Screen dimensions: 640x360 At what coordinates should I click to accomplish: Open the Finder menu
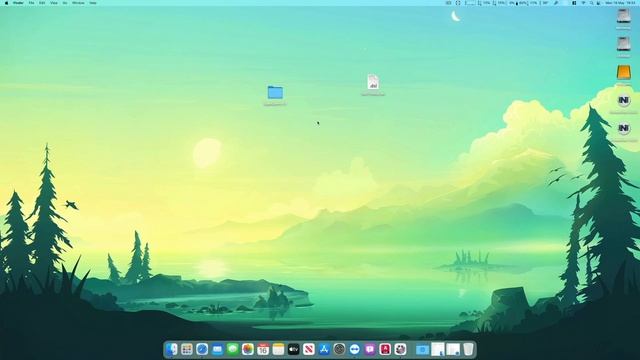[x=18, y=3]
